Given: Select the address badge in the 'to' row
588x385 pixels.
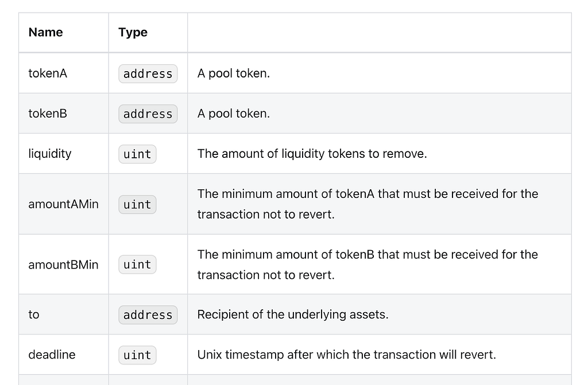Looking at the screenshot, I should coord(148,315).
